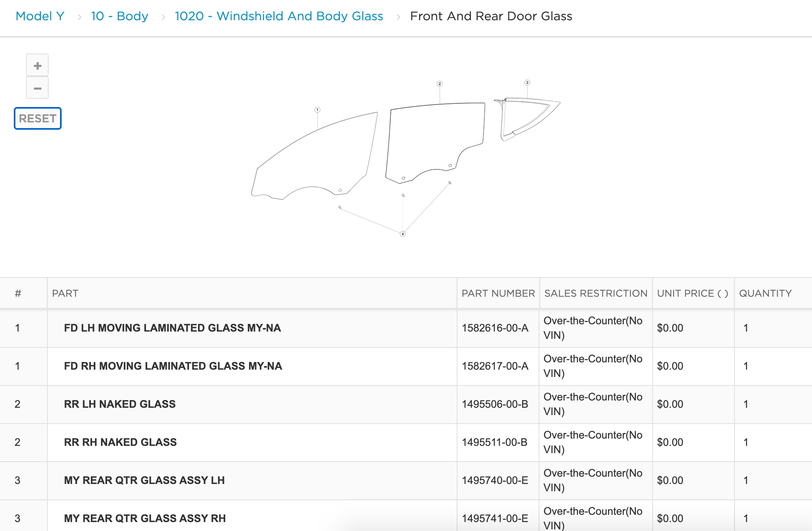Go to 10 - Body breadcrumb
This screenshot has height=531, width=812.
pos(119,16)
